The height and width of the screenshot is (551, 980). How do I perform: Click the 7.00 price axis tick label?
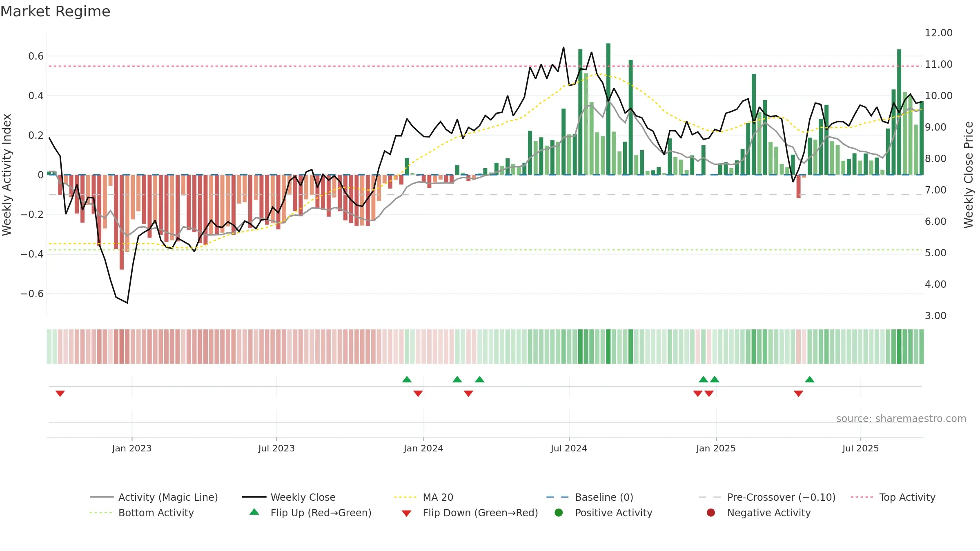click(935, 190)
